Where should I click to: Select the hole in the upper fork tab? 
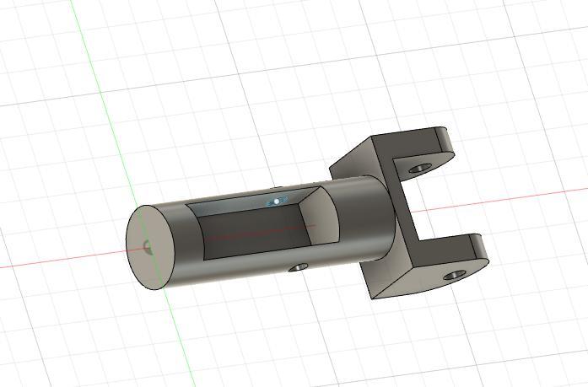[420, 168]
